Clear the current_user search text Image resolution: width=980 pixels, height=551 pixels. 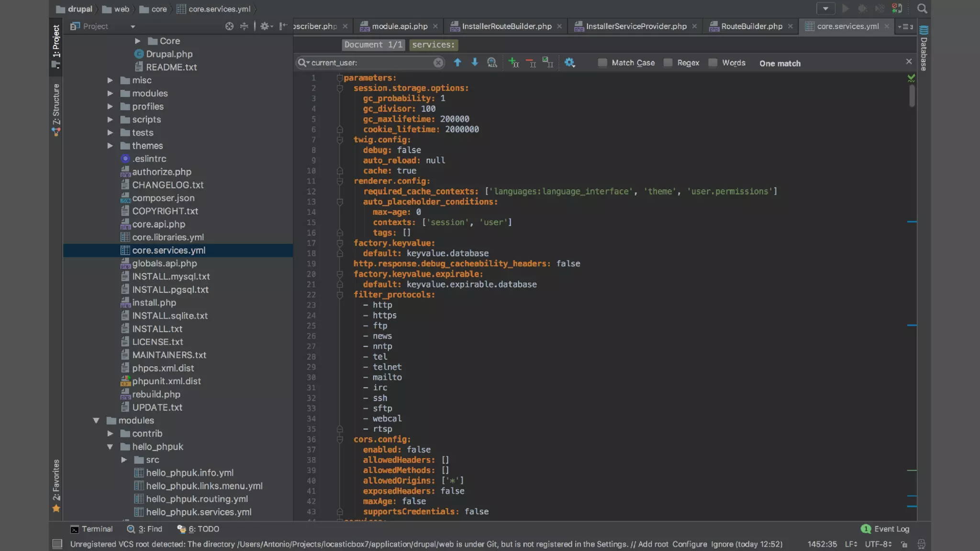438,63
